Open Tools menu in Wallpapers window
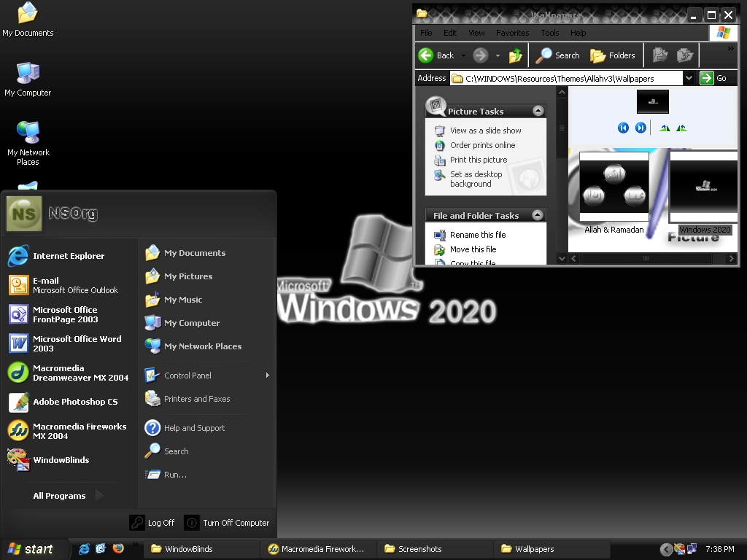 click(550, 33)
